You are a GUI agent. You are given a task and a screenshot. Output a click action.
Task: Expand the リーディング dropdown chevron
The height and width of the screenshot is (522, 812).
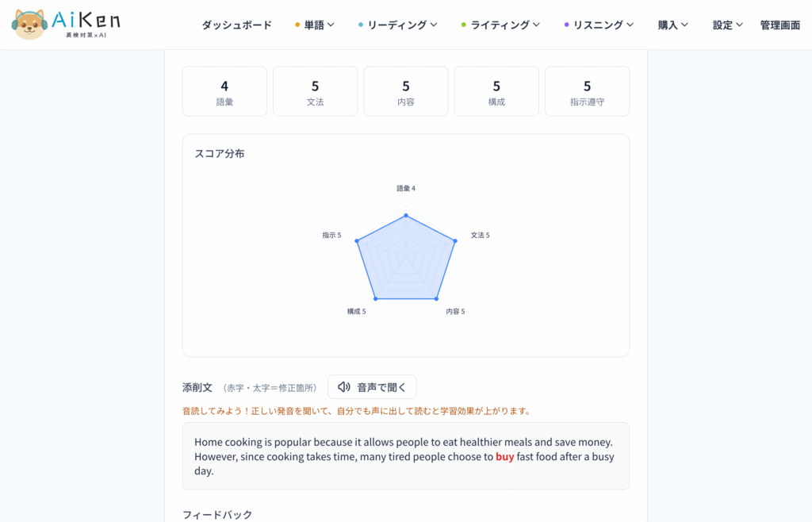tap(434, 25)
